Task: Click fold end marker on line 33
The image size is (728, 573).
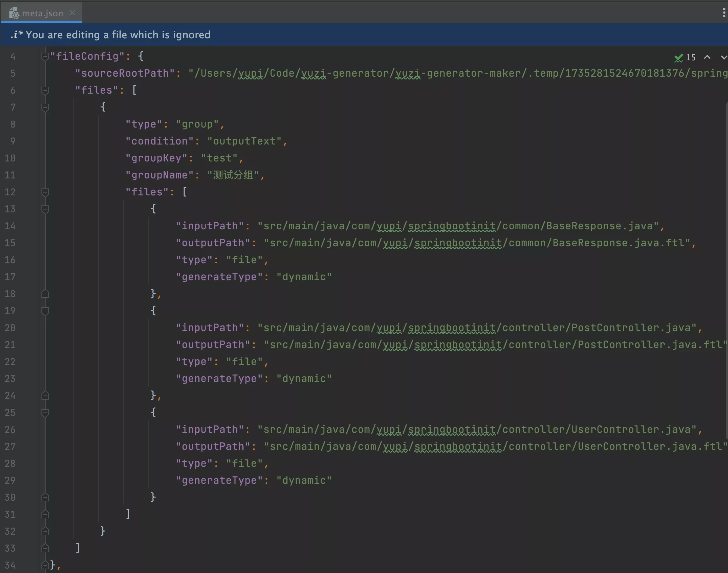Action: pos(45,548)
